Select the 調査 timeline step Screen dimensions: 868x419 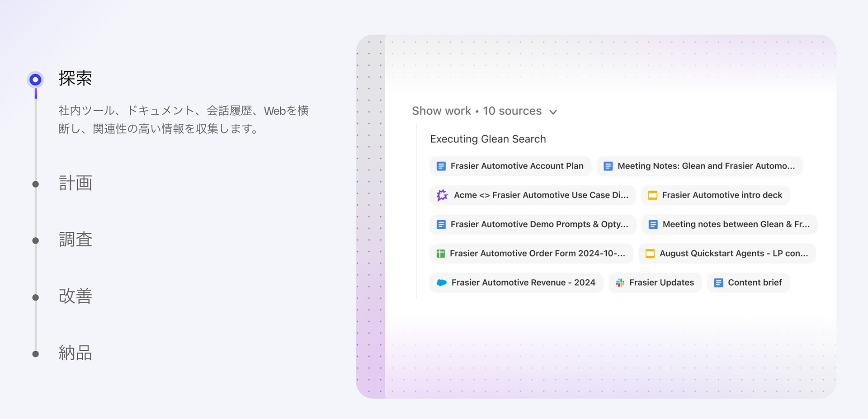coord(35,240)
